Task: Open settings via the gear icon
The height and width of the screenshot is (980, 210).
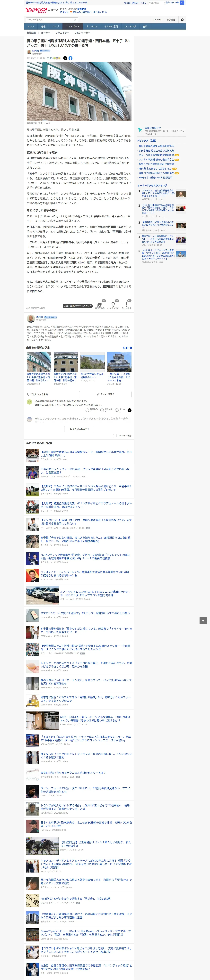Action: 182,20
